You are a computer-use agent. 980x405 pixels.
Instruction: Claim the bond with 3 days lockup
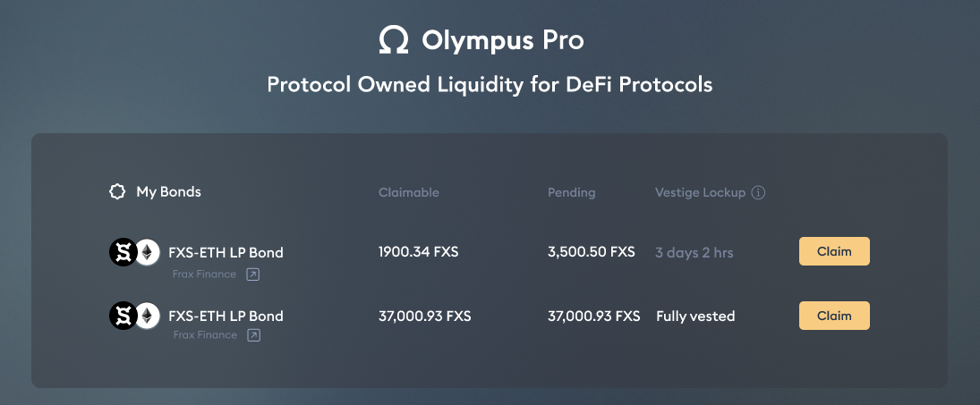tap(834, 251)
